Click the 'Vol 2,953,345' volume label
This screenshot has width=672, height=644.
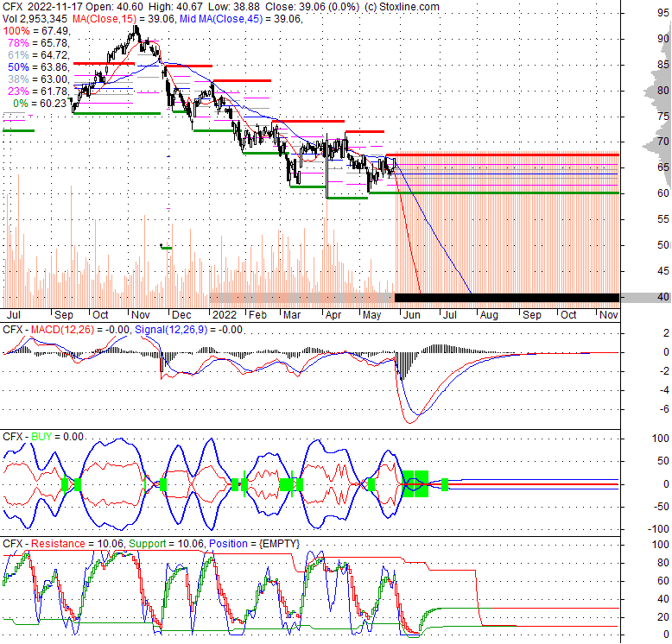click(x=35, y=19)
